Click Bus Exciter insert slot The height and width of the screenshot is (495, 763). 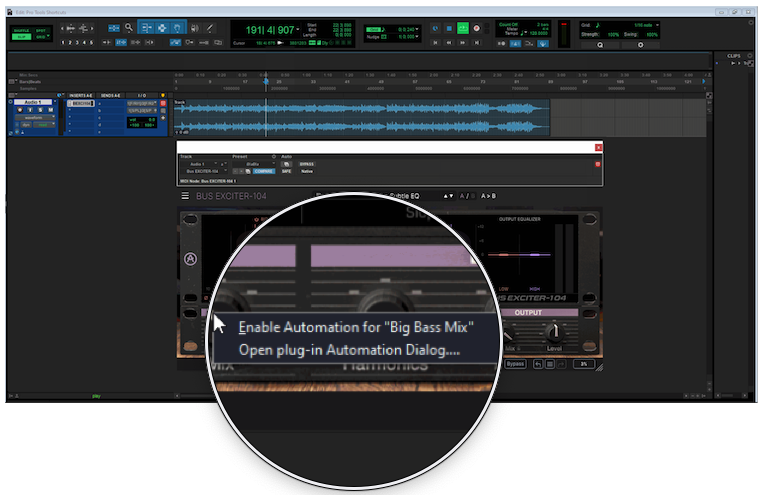coord(81,104)
